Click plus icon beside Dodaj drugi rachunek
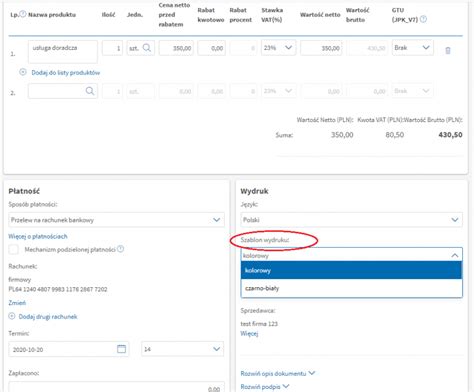474x392 pixels. point(12,316)
